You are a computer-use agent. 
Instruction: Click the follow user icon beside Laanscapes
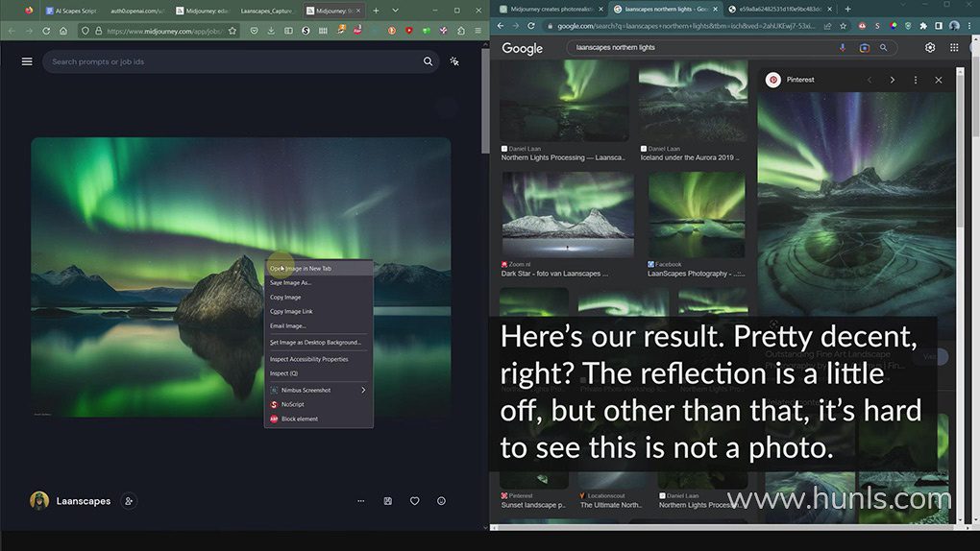129,501
